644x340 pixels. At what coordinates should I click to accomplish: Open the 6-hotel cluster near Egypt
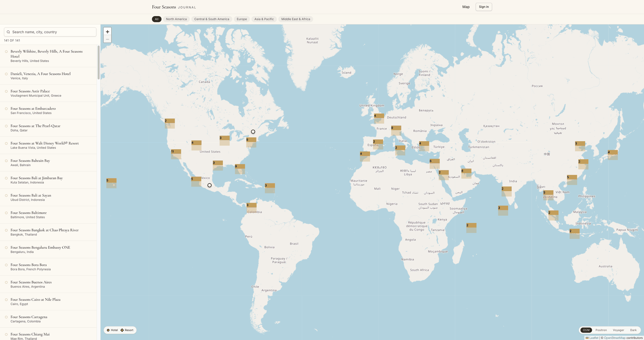click(435, 164)
